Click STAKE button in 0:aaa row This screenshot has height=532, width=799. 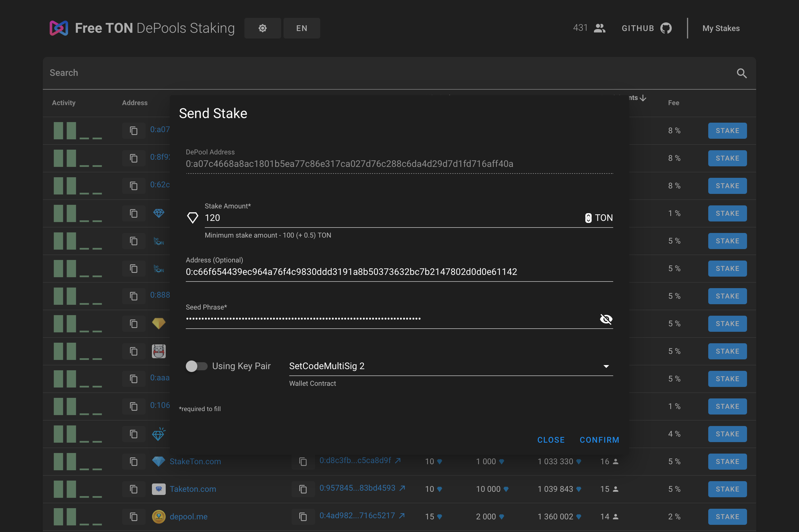pos(727,379)
